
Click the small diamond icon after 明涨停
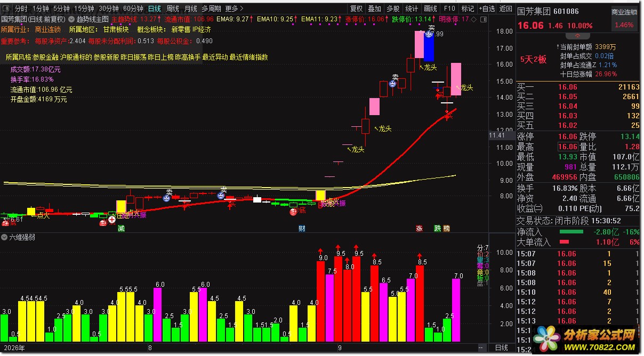pos(473,19)
